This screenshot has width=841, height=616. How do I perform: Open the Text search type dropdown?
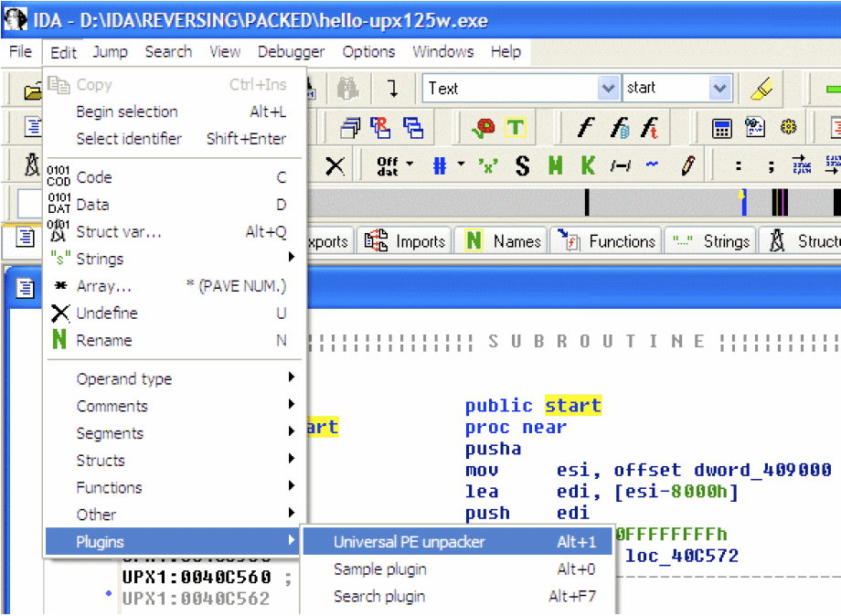coord(608,88)
